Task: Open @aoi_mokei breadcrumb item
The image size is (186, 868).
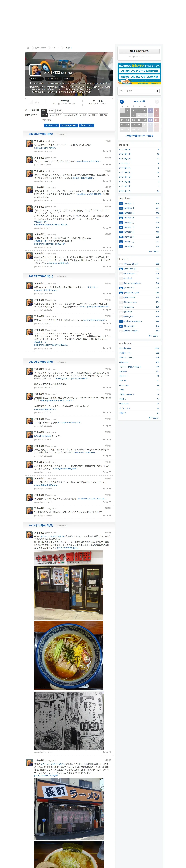Action: click(41, 48)
